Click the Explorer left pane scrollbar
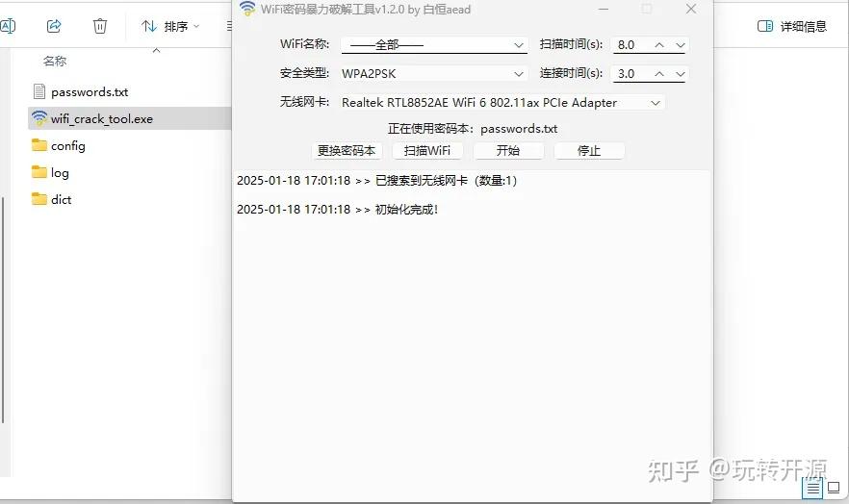The image size is (849, 504). point(3,310)
